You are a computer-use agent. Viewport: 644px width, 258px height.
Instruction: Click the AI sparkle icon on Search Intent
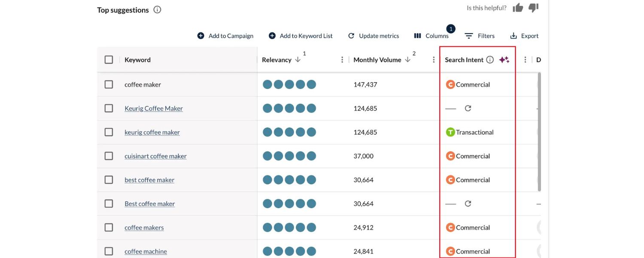504,59
